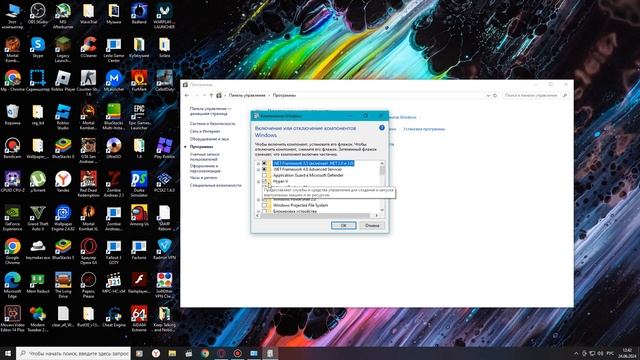Enable the Windows Projected File System checkbox

point(264,205)
